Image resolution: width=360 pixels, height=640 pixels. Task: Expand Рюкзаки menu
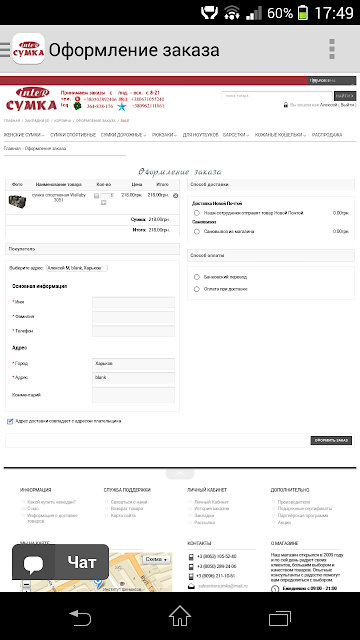point(164,135)
